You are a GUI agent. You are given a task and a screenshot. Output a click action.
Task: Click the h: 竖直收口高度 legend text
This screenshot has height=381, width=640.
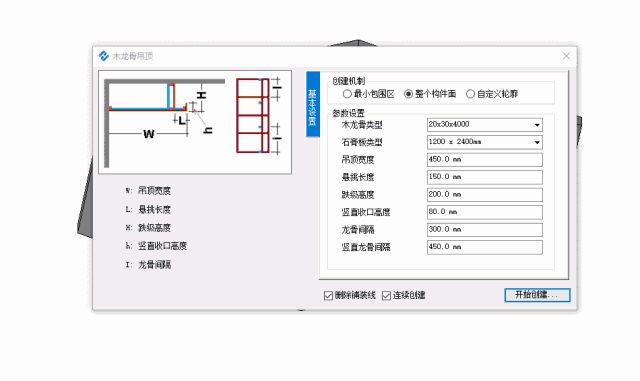coord(156,246)
